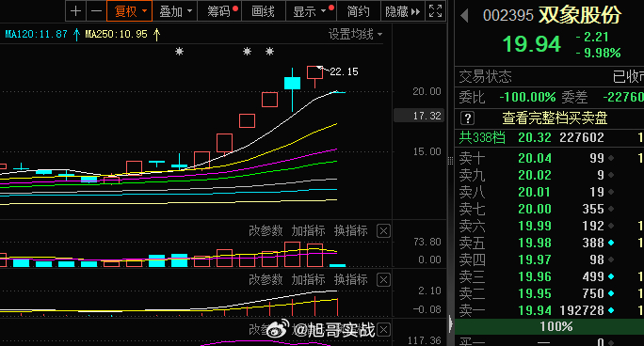Screen dimensions: 644x346
Task: Close the bottom third indicator panel
Action: click(383, 330)
